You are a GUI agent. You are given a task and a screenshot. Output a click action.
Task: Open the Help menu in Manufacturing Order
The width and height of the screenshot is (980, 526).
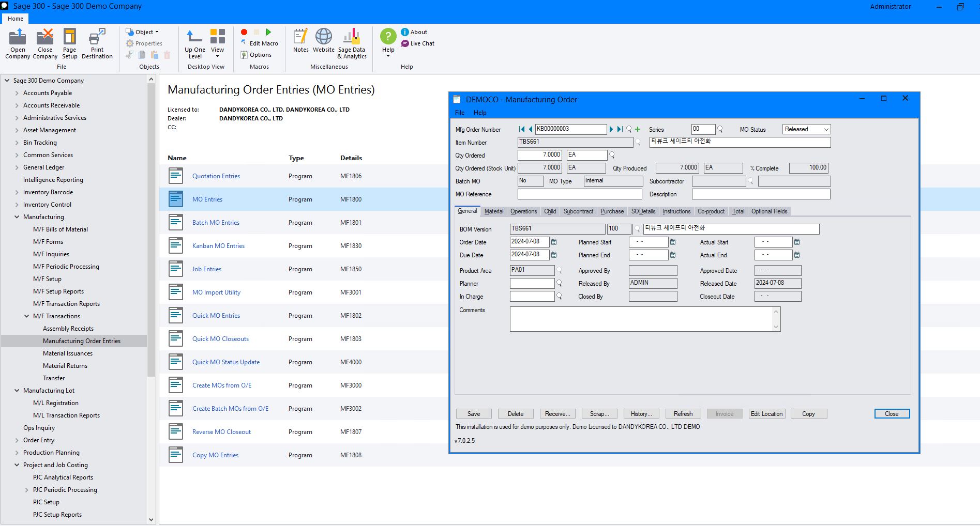coord(480,113)
